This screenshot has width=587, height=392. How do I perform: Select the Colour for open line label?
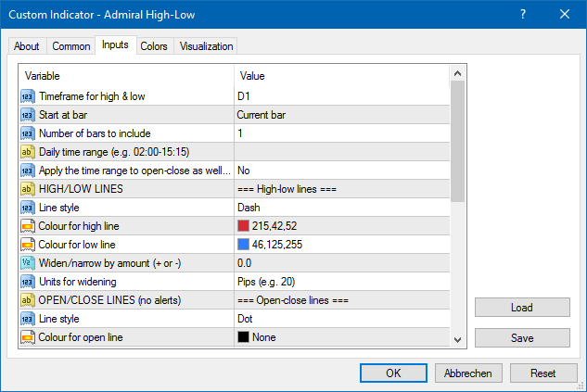click(x=81, y=337)
